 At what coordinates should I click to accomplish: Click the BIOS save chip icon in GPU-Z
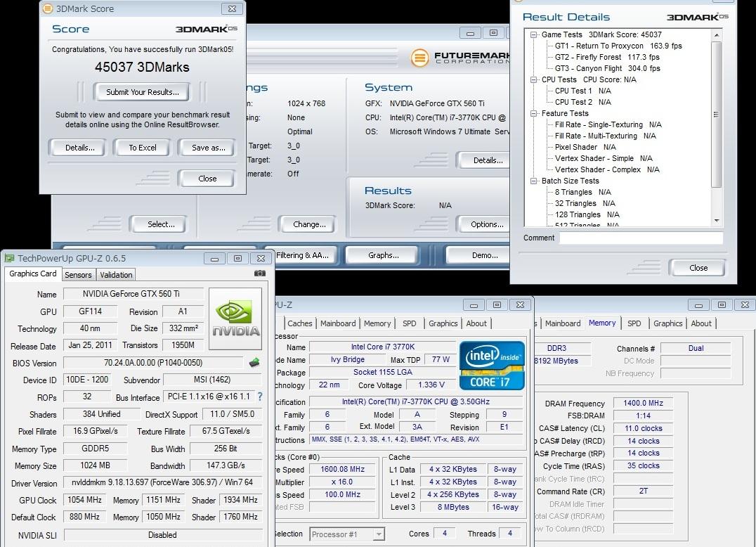254,362
